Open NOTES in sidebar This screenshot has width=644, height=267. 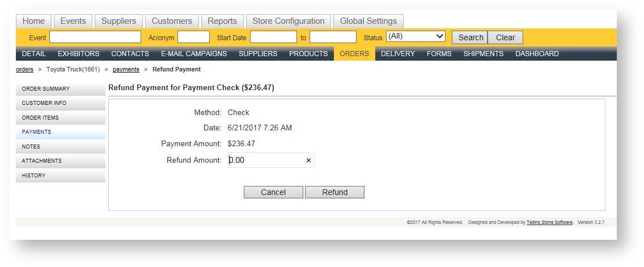60,147
